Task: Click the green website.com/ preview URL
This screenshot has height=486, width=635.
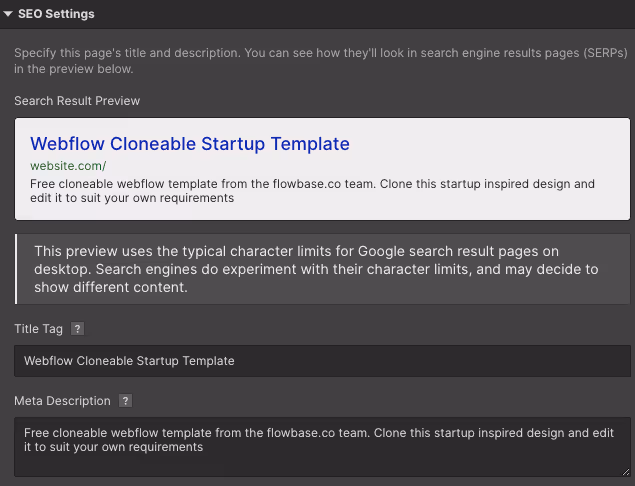Action: [68, 166]
